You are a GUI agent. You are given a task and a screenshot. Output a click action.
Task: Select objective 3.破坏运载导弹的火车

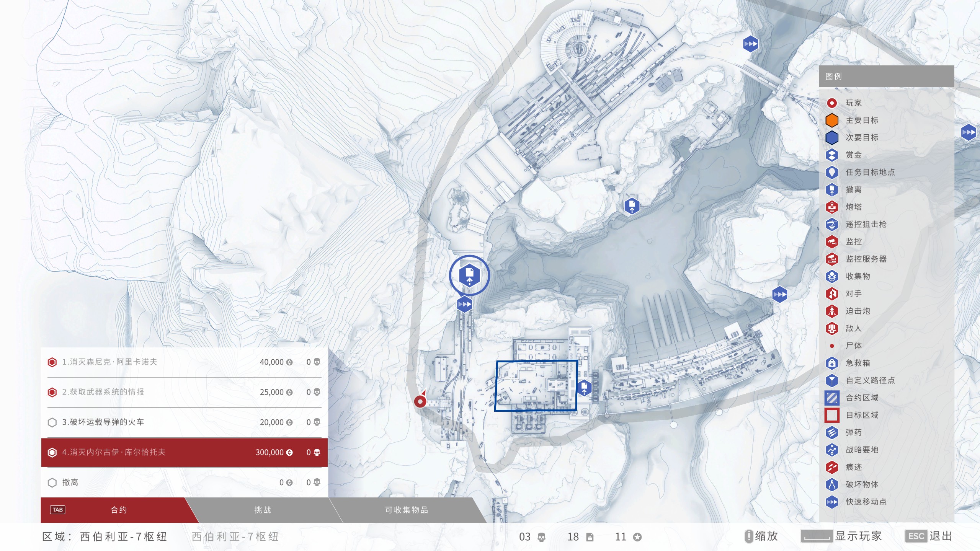[185, 422]
